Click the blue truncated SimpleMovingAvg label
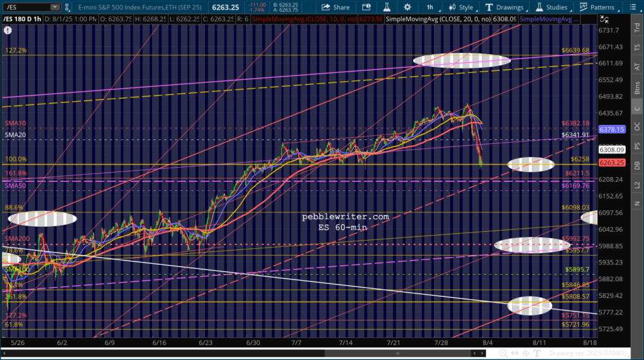This screenshot has width=644, height=360. 548,19
